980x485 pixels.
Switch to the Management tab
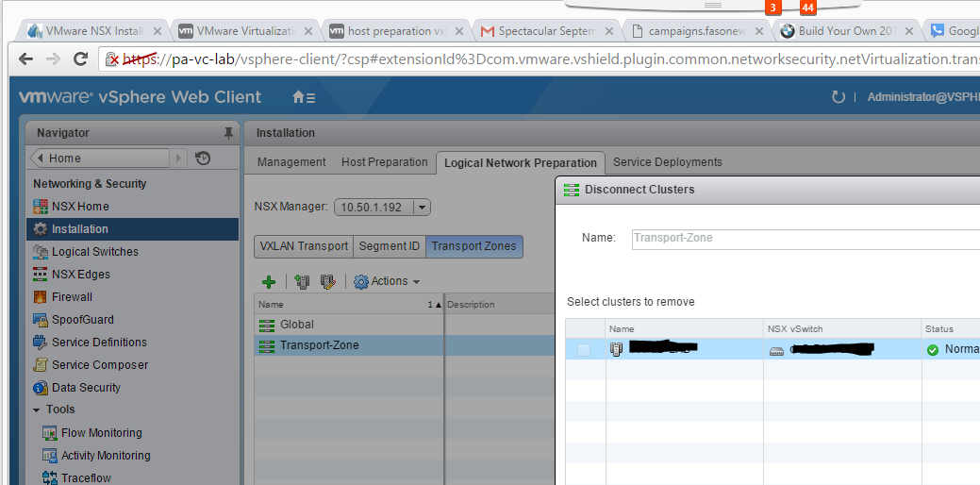pos(291,162)
